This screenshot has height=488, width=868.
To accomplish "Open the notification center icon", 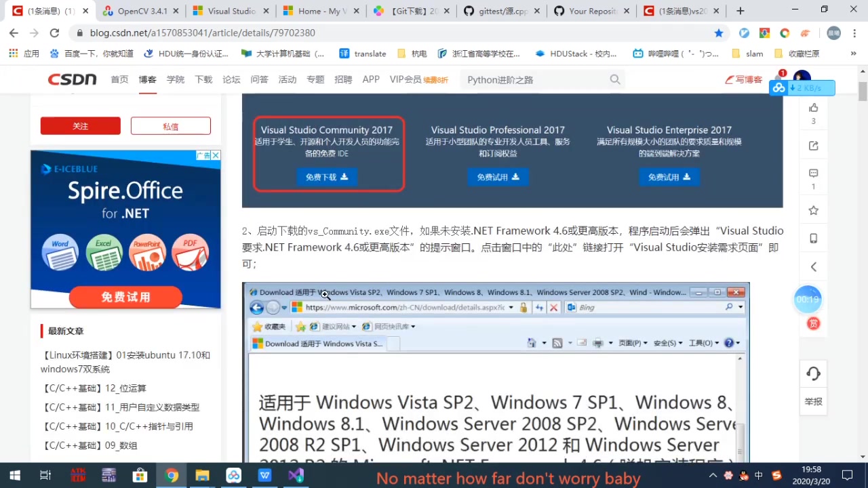I will tap(847, 475).
